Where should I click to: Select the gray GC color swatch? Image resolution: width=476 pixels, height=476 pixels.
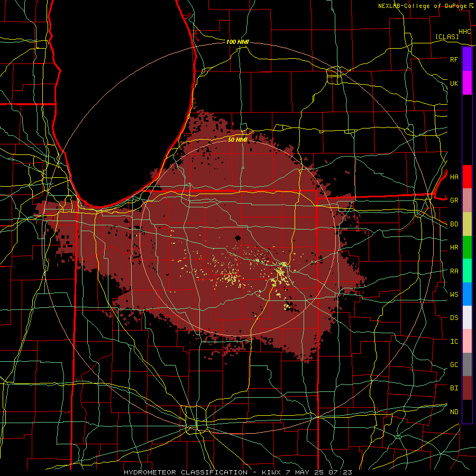click(467, 364)
